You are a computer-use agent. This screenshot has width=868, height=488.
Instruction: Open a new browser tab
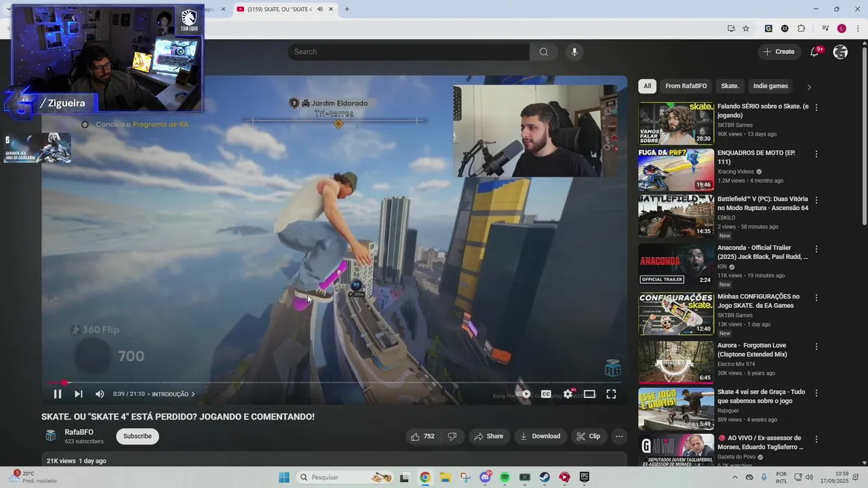[347, 9]
